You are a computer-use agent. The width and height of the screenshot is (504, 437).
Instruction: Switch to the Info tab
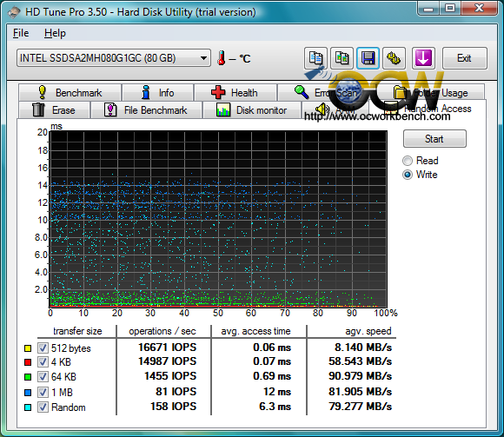158,93
